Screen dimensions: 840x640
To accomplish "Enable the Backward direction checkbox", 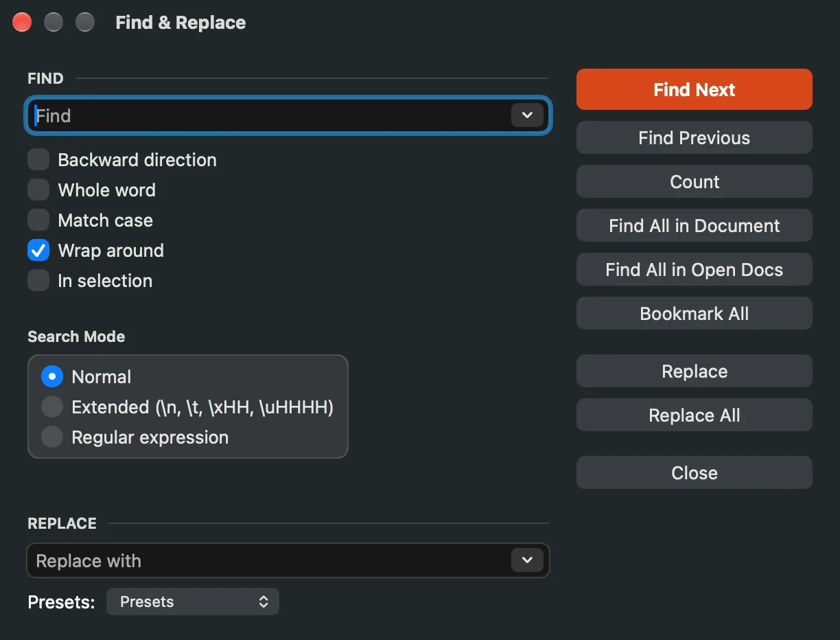I will click(x=38, y=160).
